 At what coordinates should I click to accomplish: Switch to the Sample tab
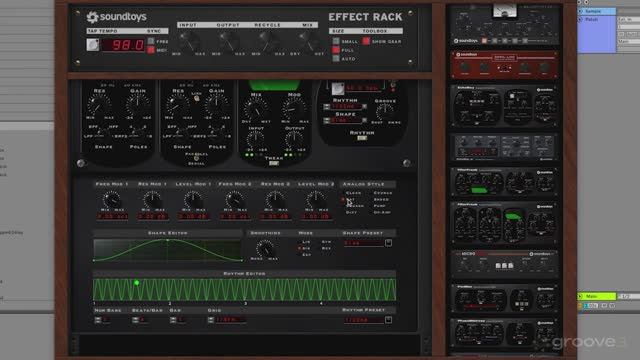(x=597, y=11)
